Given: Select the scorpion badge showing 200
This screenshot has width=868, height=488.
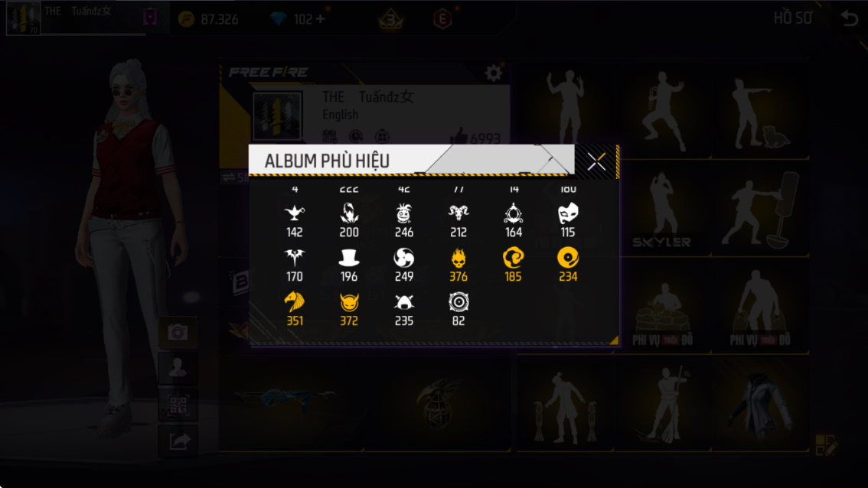Looking at the screenshot, I should 349,220.
